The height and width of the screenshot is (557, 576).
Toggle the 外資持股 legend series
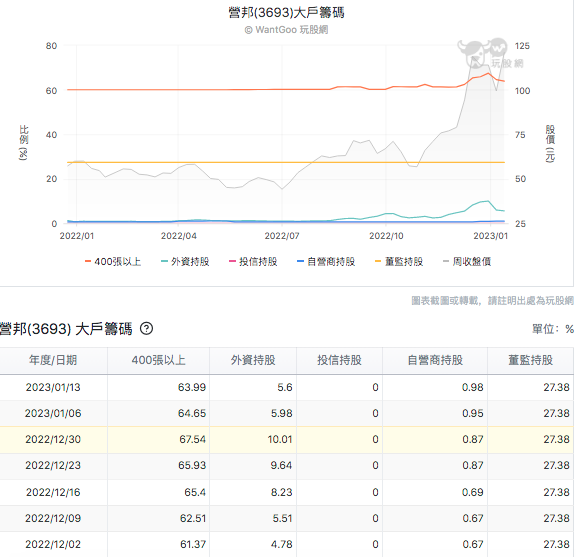[x=185, y=262]
